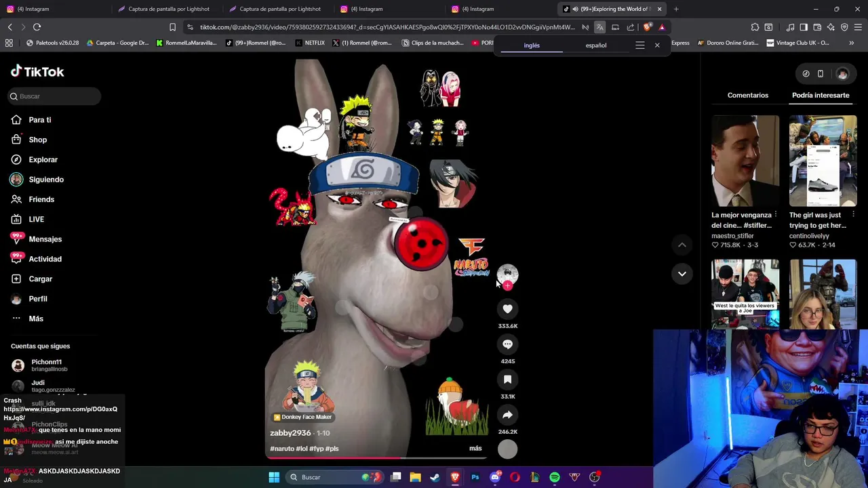Follow zabby2936 via the plus badge
Image resolution: width=868 pixels, height=488 pixels.
point(507,286)
